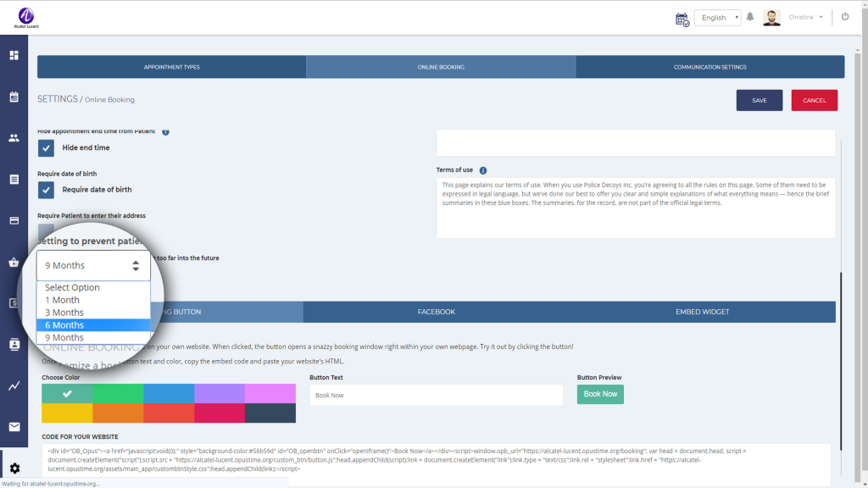Open the Facebook tab

pyautogui.click(x=437, y=312)
